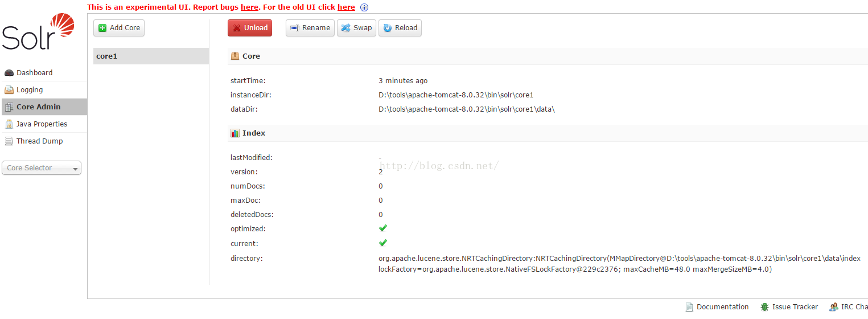Select Core Admin in sidebar
Image resolution: width=868 pixels, height=319 pixels.
(x=44, y=107)
